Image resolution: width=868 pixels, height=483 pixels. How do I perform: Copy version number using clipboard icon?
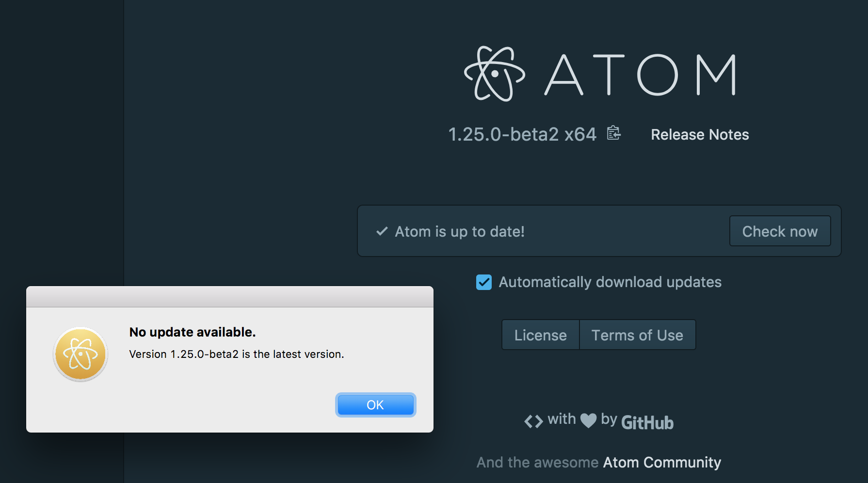pos(613,133)
